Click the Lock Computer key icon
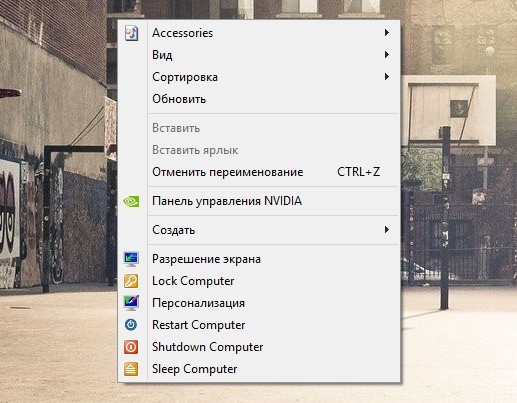The height and width of the screenshot is (403, 517). pos(131,281)
